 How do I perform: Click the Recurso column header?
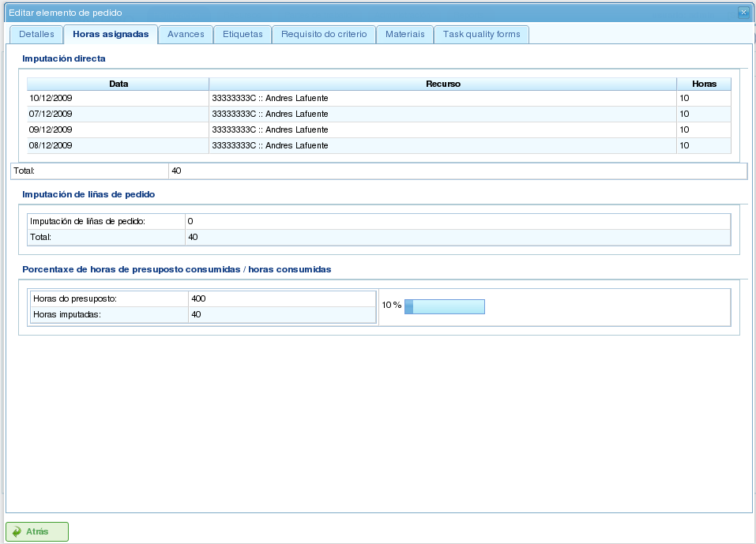(442, 84)
